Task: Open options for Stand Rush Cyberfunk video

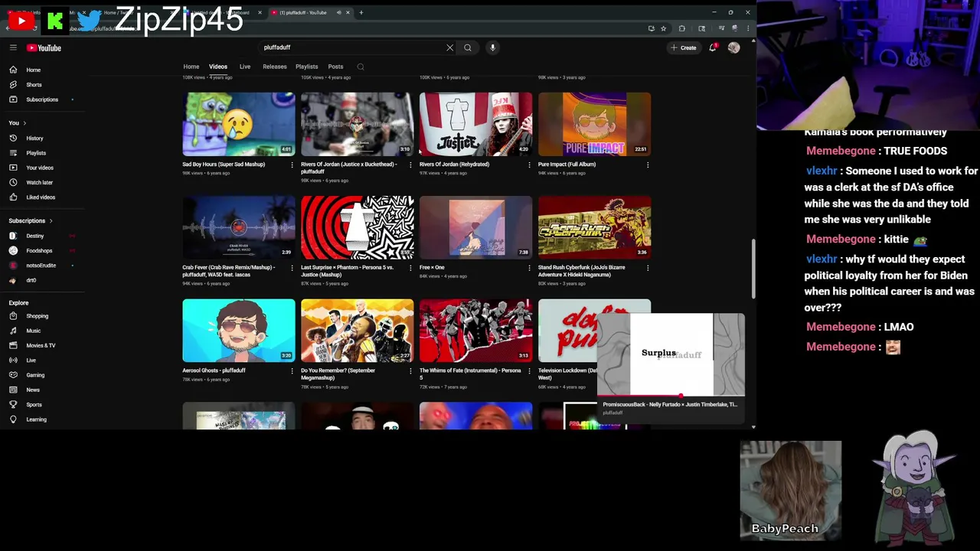Action: [x=648, y=268]
